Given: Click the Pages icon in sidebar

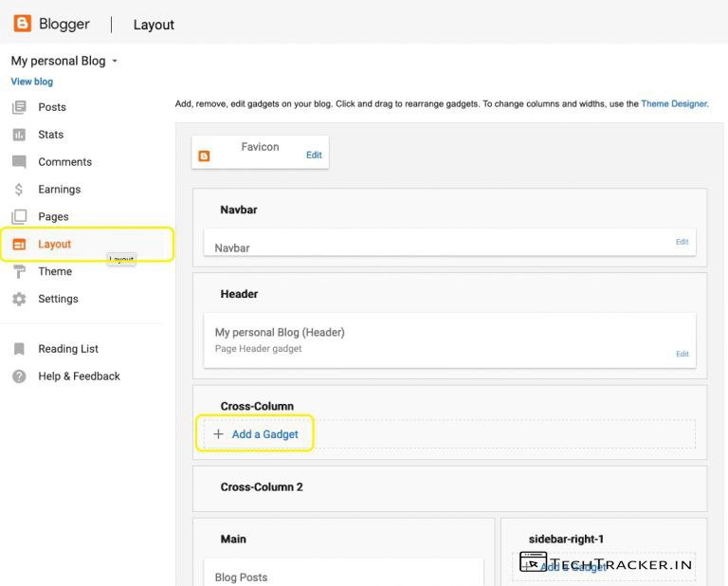Looking at the screenshot, I should click(x=19, y=217).
